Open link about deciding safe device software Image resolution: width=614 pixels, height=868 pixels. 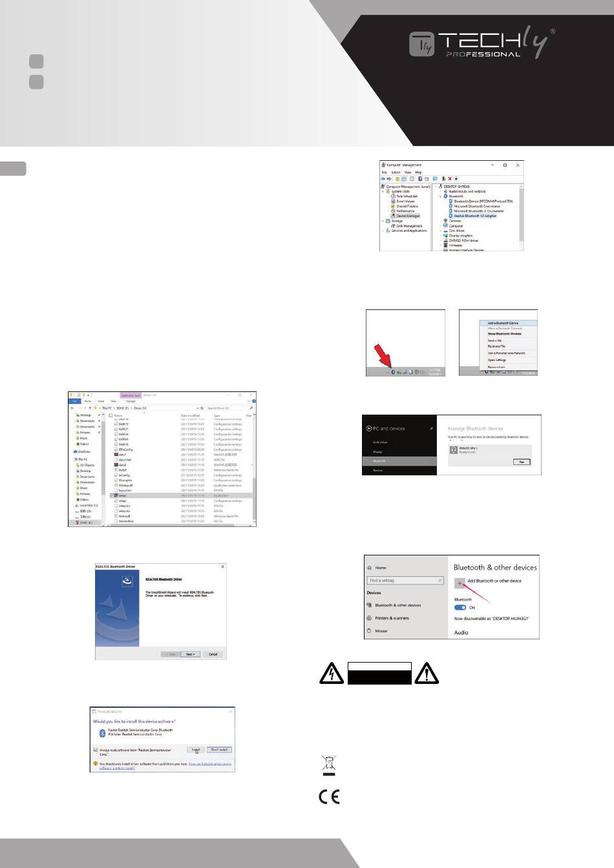tap(210, 763)
